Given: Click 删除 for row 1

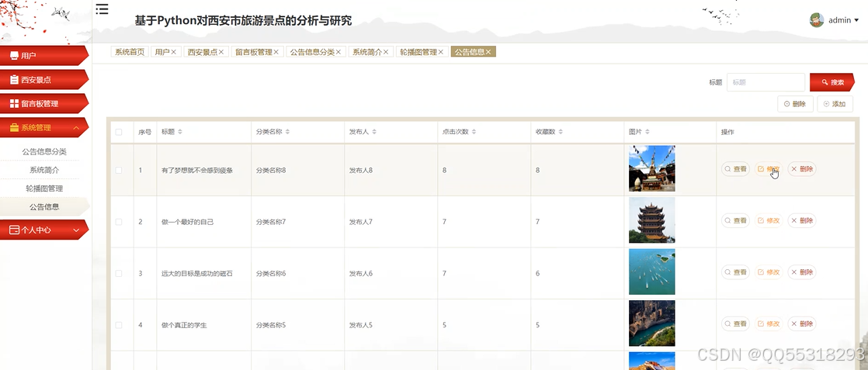Looking at the screenshot, I should click(802, 169).
